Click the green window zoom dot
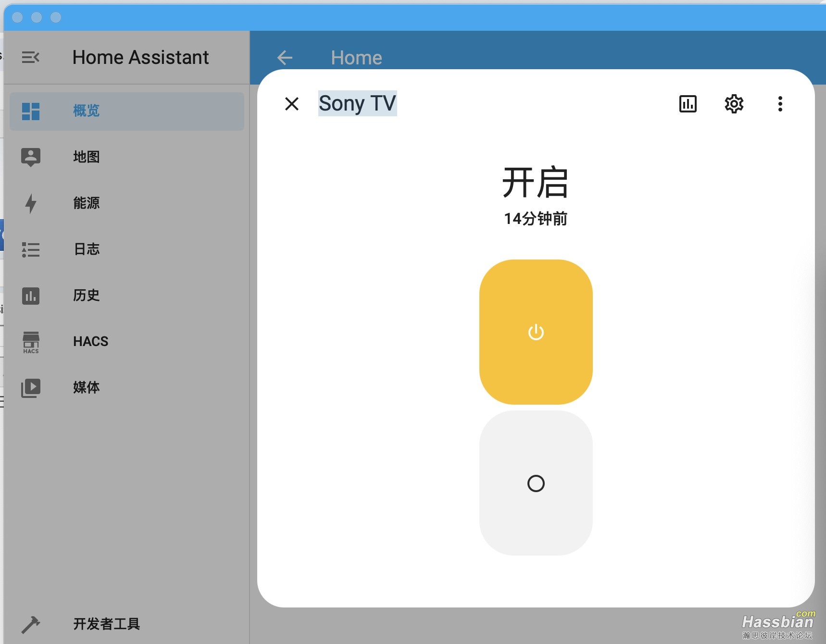The image size is (826, 644). pos(56,17)
